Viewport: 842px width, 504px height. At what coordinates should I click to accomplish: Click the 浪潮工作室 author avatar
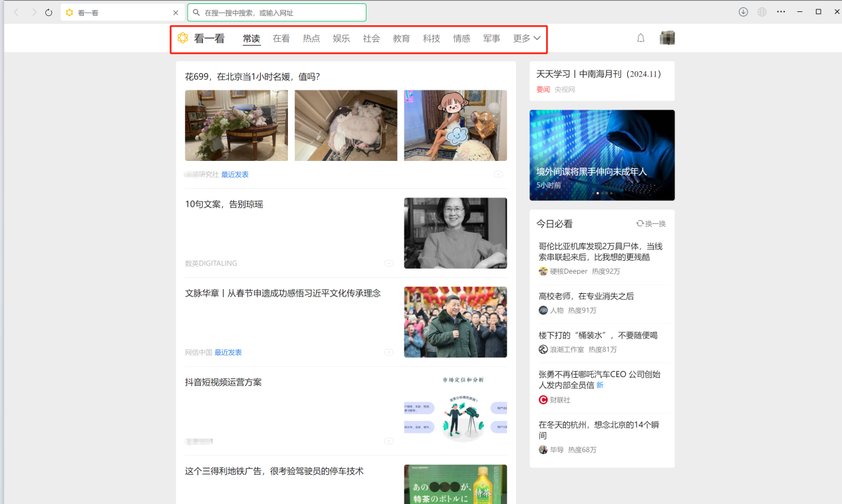click(x=543, y=350)
